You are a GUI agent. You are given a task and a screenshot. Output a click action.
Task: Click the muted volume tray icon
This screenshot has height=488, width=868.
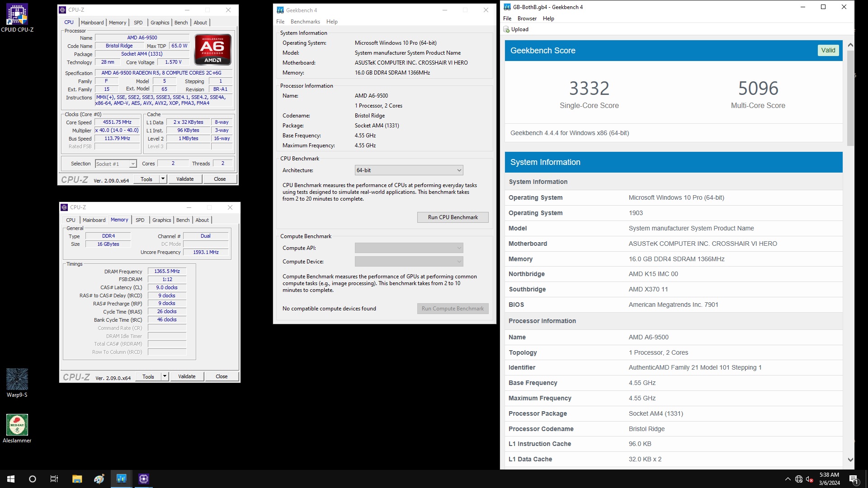coord(810,479)
